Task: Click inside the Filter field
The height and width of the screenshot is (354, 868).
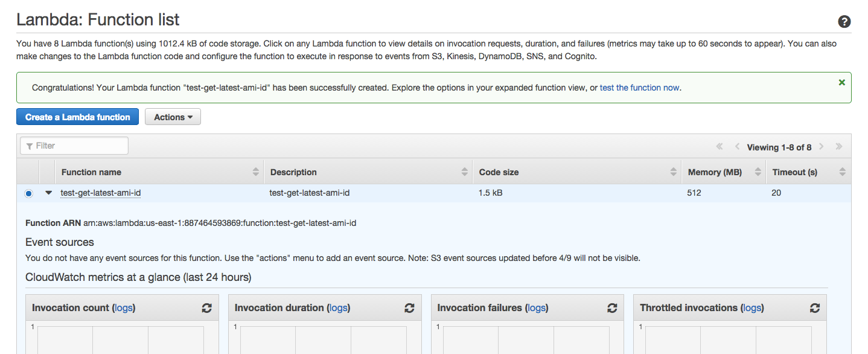Action: click(74, 146)
